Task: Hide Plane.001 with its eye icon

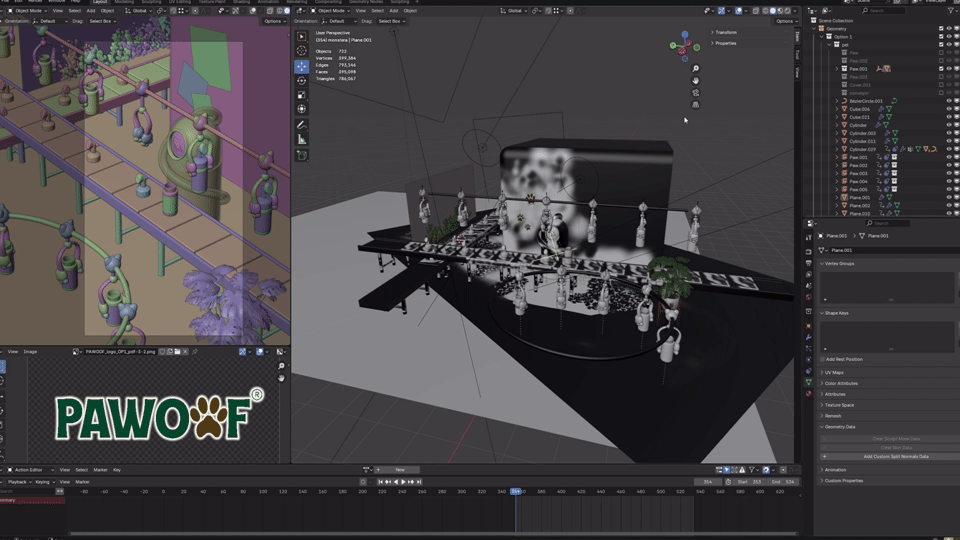Action: 949,198
